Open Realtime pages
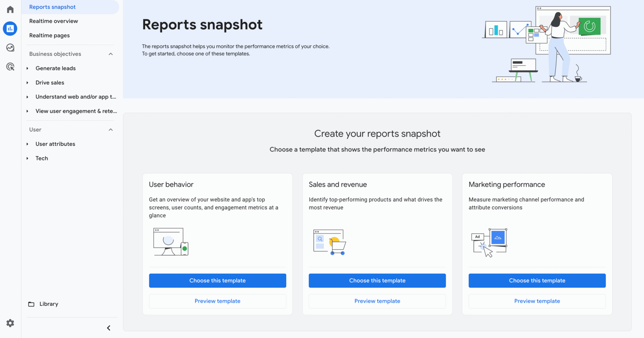Image resolution: width=644 pixels, height=338 pixels. click(50, 35)
